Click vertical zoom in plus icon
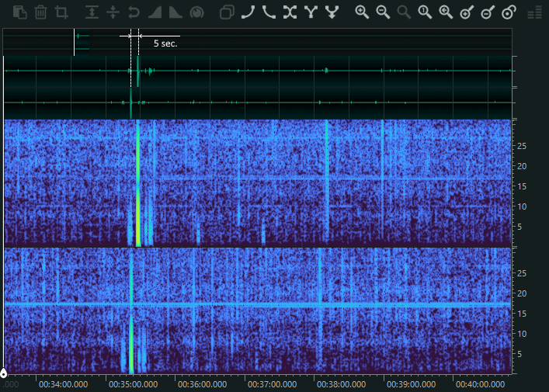The height and width of the screenshot is (392, 549). tap(467, 12)
